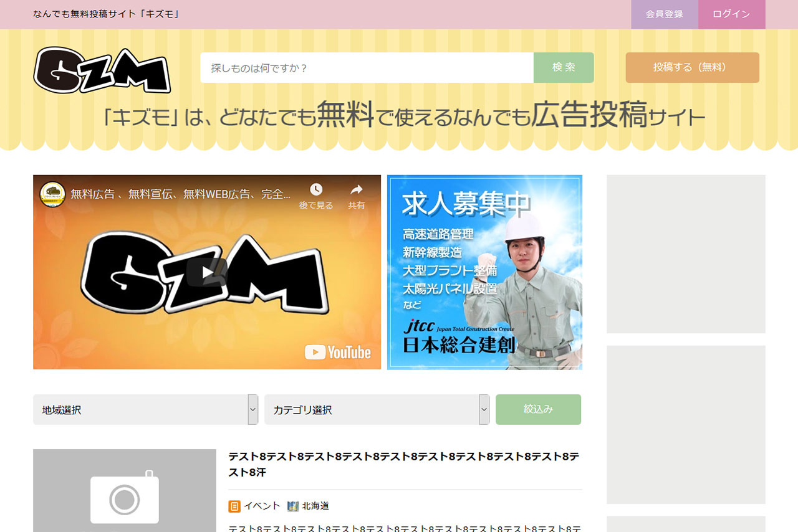The width and height of the screenshot is (798, 532).
Task: Click the 絞込み filter button
Action: pos(538,409)
